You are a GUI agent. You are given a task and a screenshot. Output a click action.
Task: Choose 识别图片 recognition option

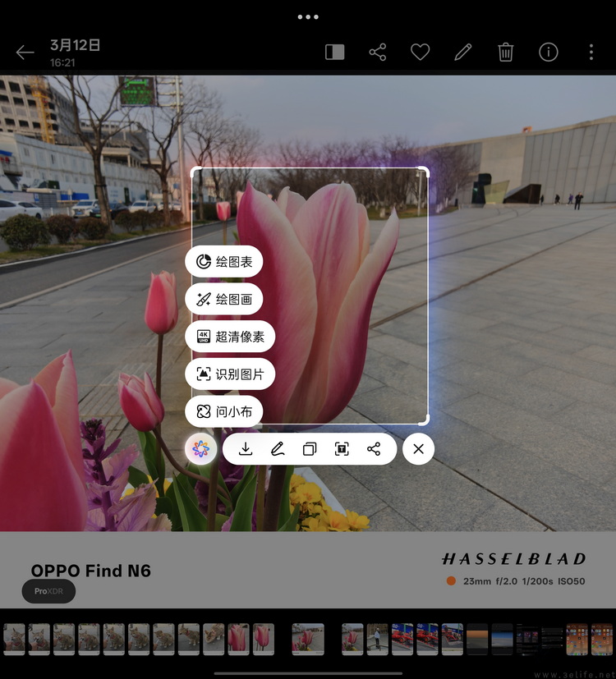pyautogui.click(x=229, y=374)
